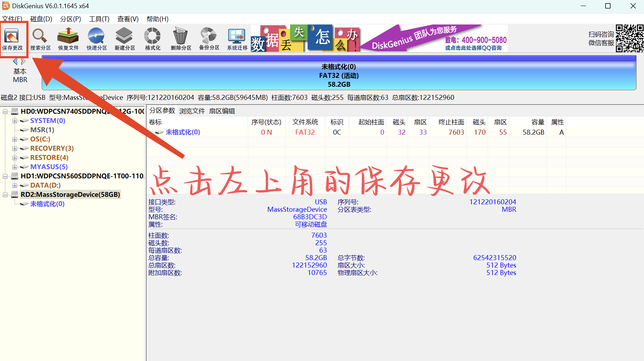Create a partition with 新建分区

[125, 39]
